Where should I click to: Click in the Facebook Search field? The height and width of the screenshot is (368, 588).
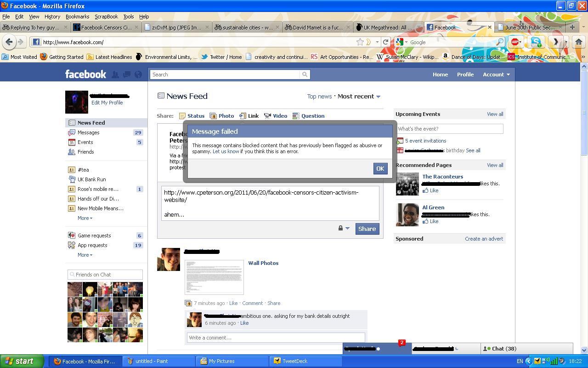(225, 75)
